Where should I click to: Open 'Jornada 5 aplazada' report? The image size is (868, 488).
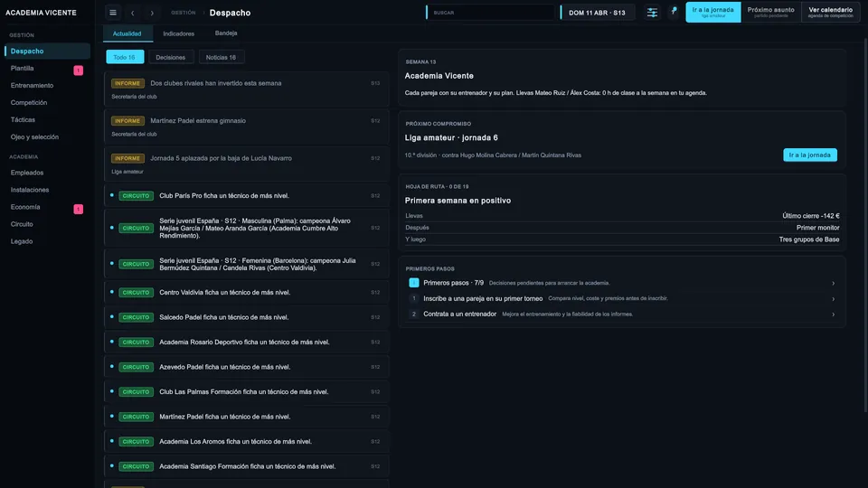(246, 164)
